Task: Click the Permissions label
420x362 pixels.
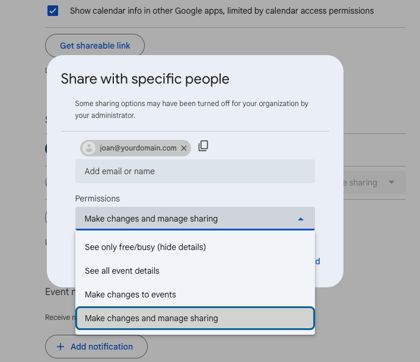Action: tap(97, 199)
